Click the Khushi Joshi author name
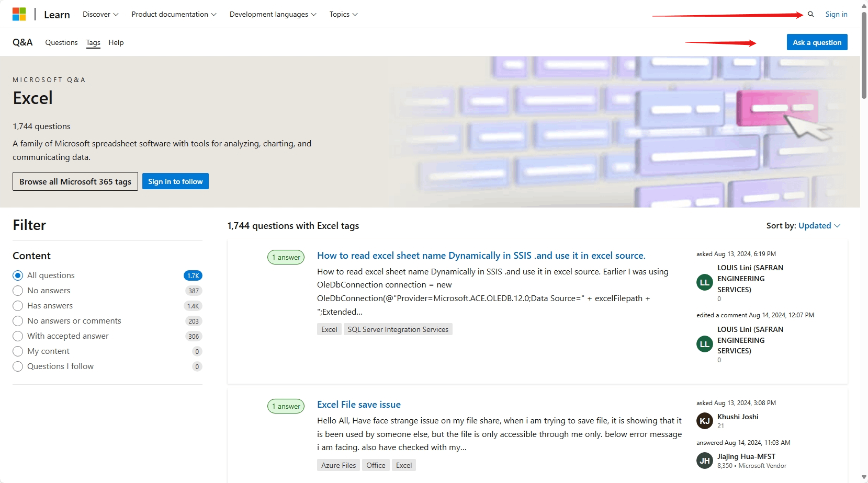The width and height of the screenshot is (868, 483). [x=738, y=417]
